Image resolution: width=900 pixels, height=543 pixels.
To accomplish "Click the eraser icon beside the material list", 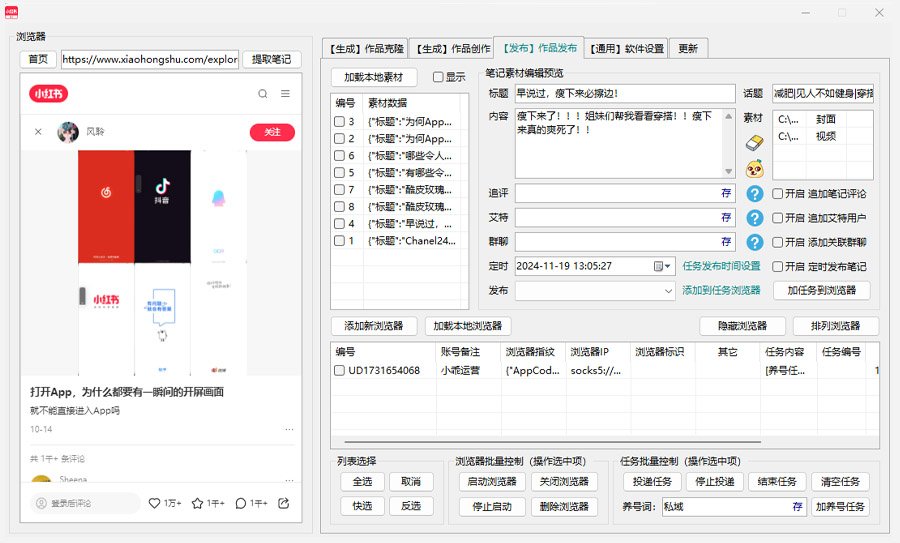I will pos(755,143).
